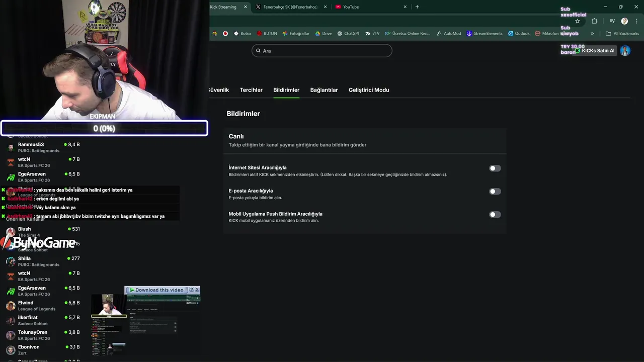Click the Kick search bar magnifier icon
This screenshot has height=362, width=644.
click(259, 51)
